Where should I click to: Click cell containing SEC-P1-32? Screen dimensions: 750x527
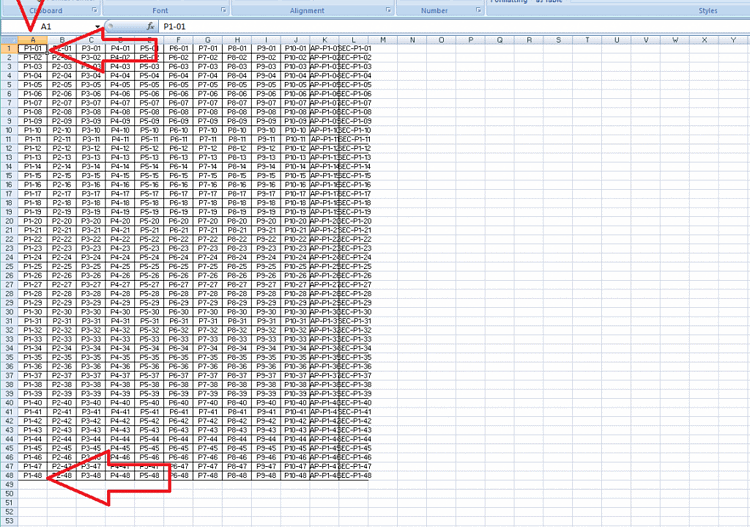[x=353, y=330]
